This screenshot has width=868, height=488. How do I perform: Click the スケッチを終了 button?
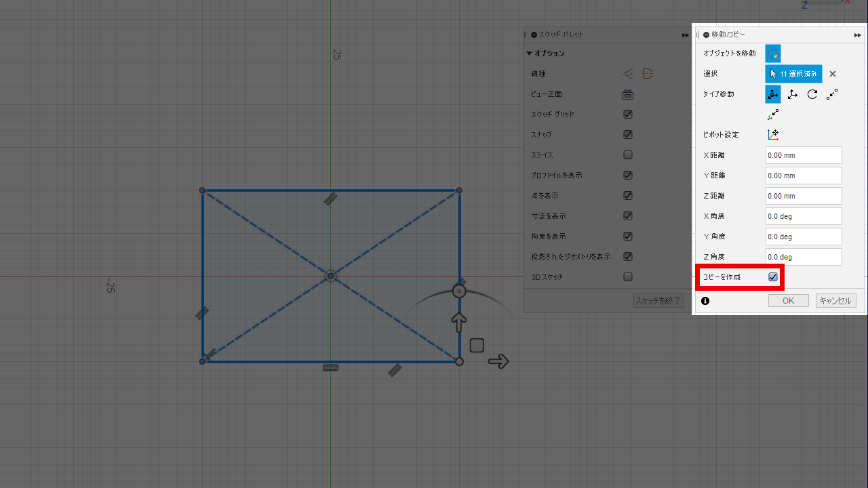click(658, 301)
